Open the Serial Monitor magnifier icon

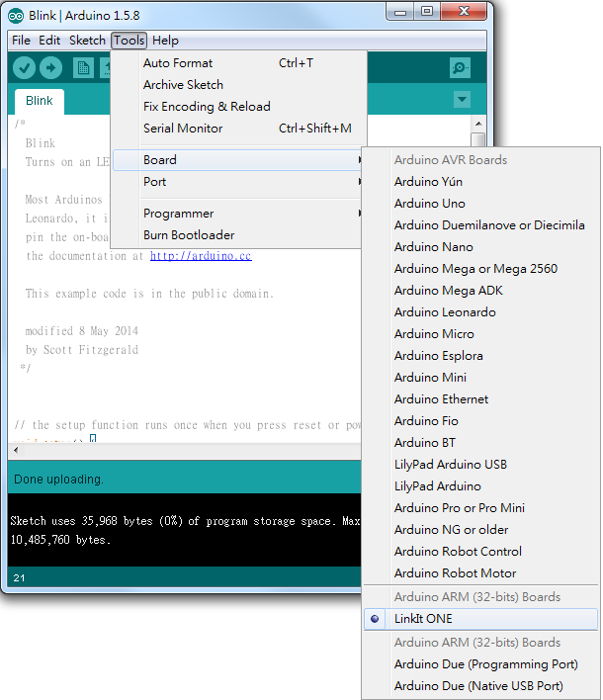461,68
